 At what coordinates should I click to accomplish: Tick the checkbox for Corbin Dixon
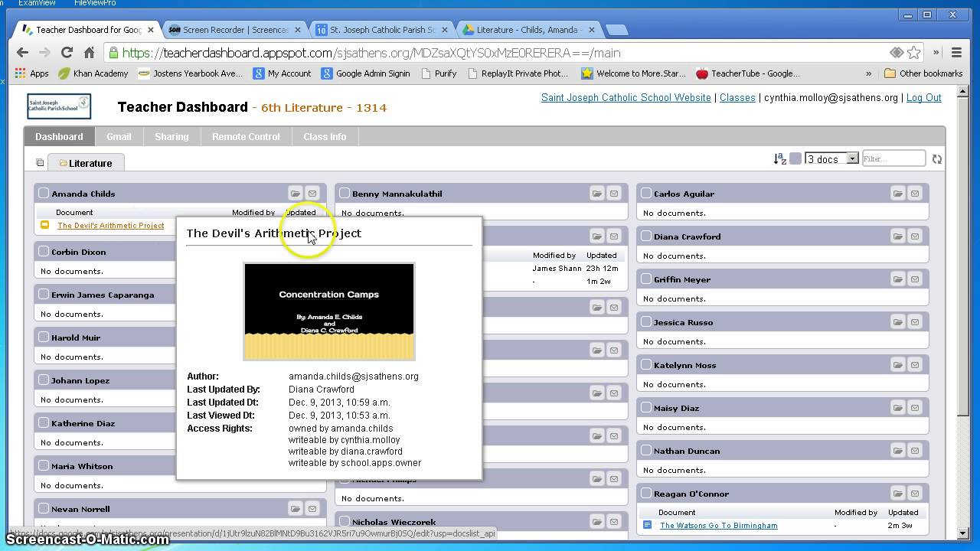(x=44, y=251)
